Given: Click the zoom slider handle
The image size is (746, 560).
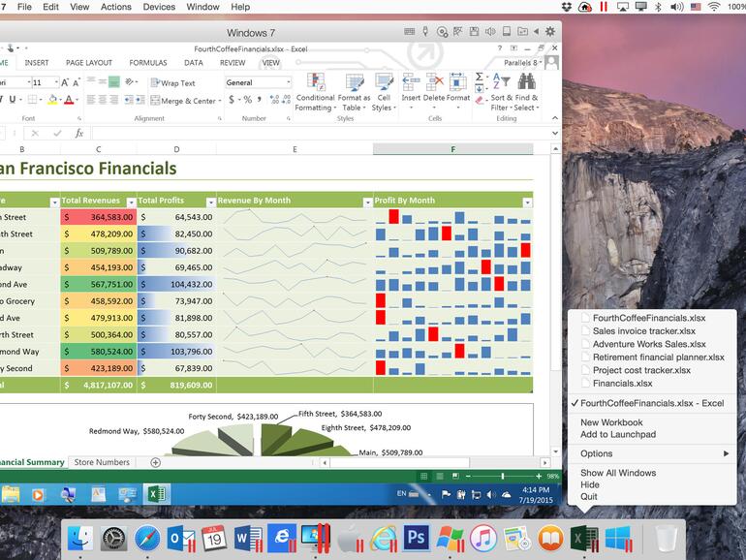Looking at the screenshot, I should point(503,476).
